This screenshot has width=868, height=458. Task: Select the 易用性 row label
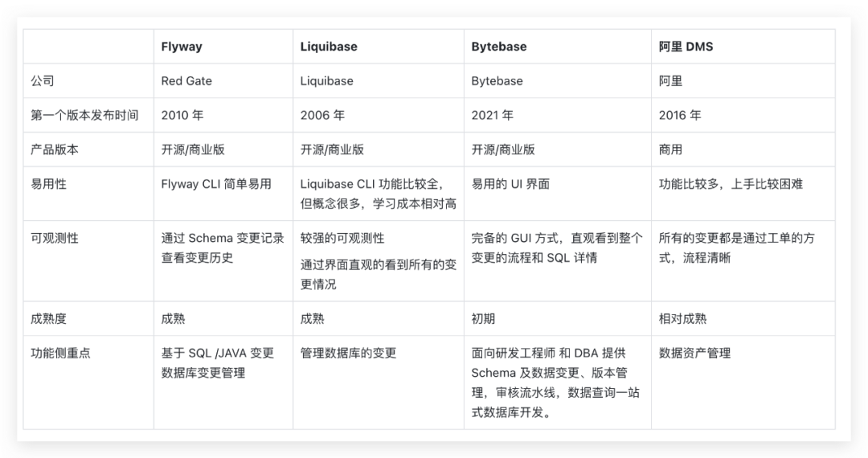click(x=48, y=184)
